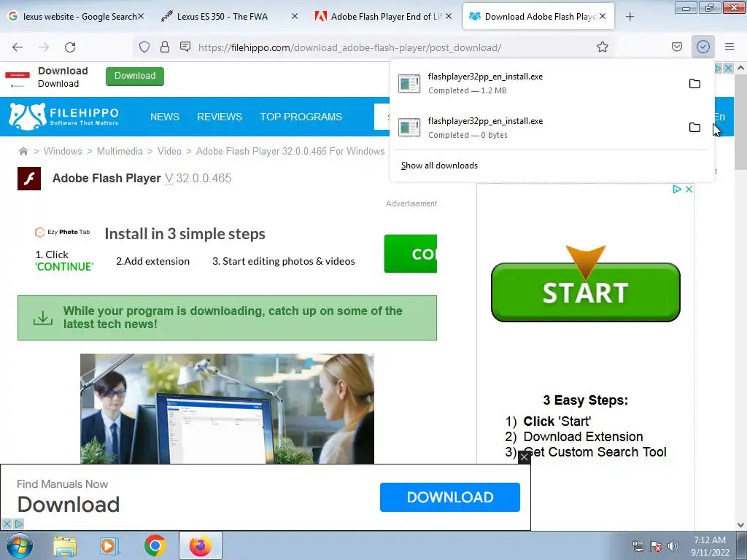This screenshot has height=560, width=747.
Task: Click the green START ad button
Action: point(586,292)
